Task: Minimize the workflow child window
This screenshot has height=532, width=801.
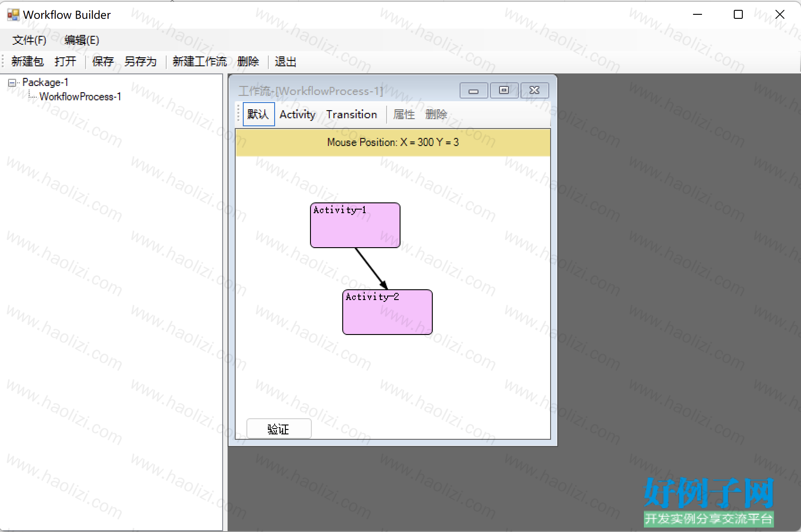Action: 474,90
